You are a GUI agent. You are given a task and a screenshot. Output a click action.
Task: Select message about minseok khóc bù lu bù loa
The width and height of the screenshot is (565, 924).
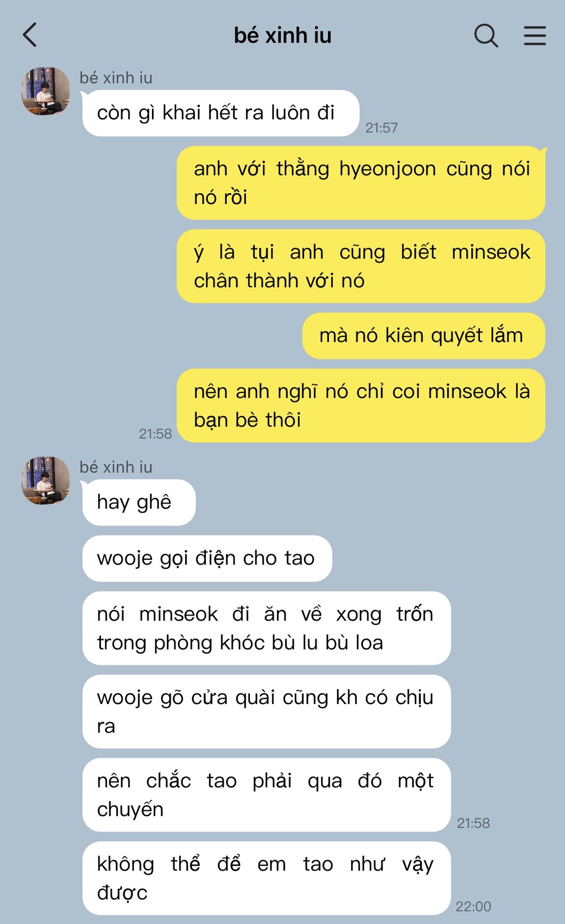pyautogui.click(x=266, y=629)
